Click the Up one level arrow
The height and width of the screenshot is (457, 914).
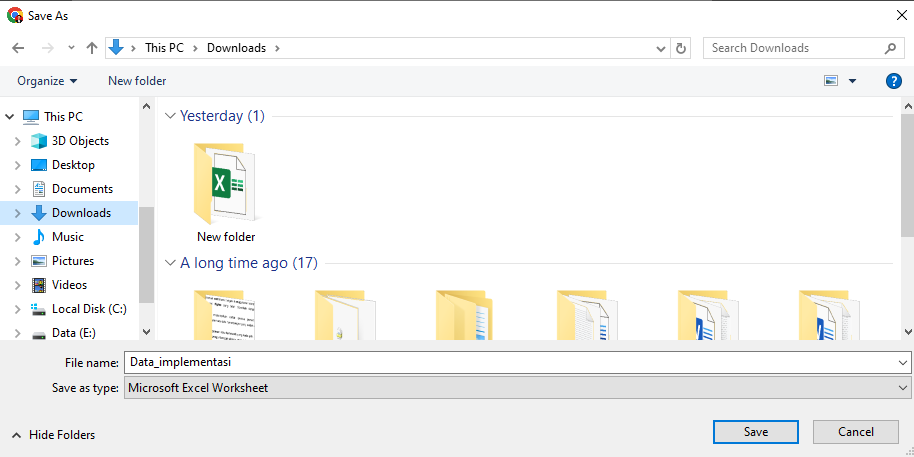click(92, 48)
